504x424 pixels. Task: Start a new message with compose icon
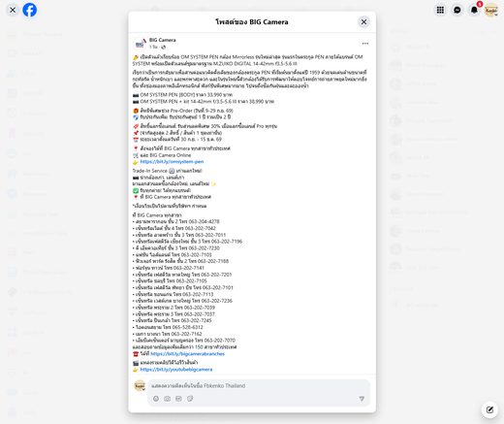point(489,409)
